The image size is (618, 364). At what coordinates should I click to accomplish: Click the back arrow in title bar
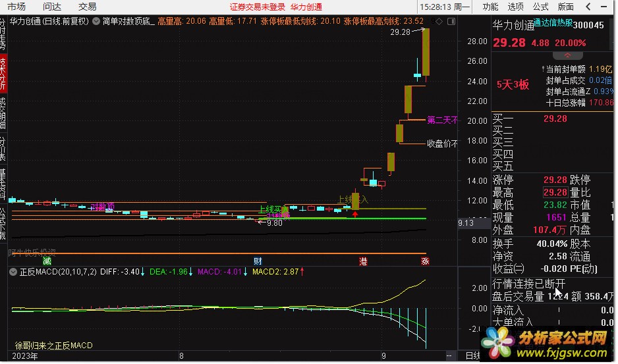588,7
